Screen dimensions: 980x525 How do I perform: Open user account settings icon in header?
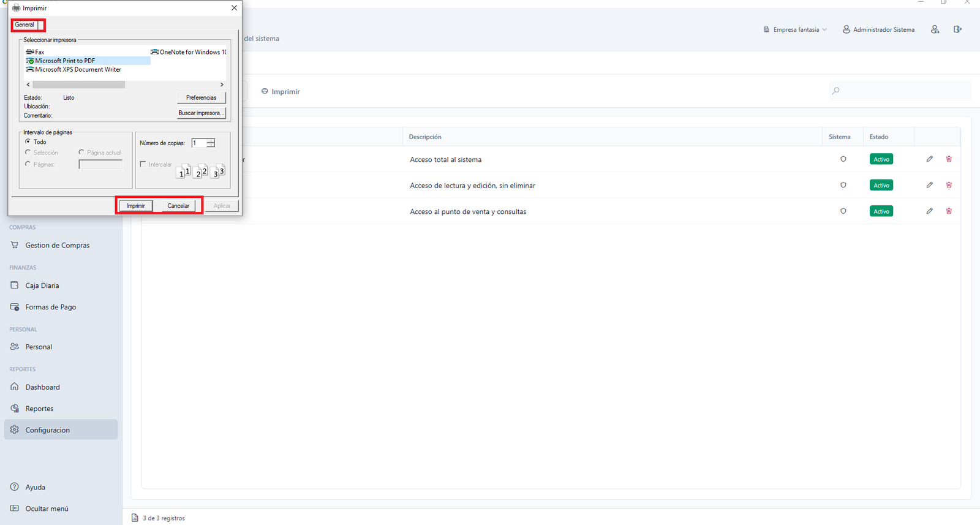click(x=935, y=29)
